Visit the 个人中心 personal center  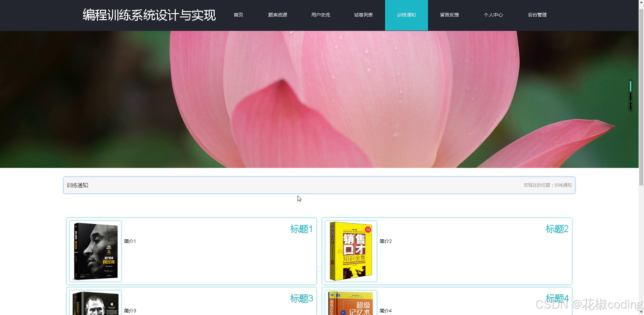493,15
